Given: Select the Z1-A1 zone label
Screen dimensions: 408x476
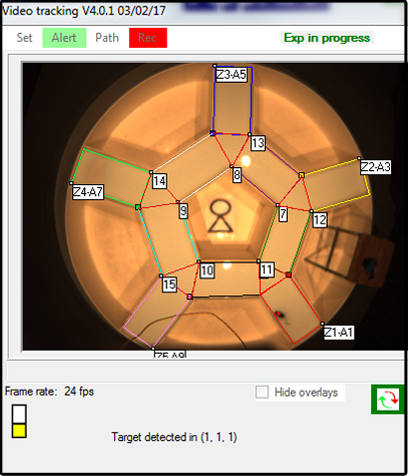Looking at the screenshot, I should click(338, 332).
